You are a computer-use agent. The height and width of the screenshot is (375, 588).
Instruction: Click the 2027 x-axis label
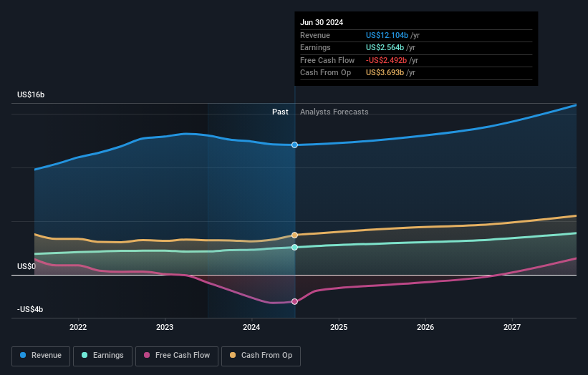(x=512, y=328)
